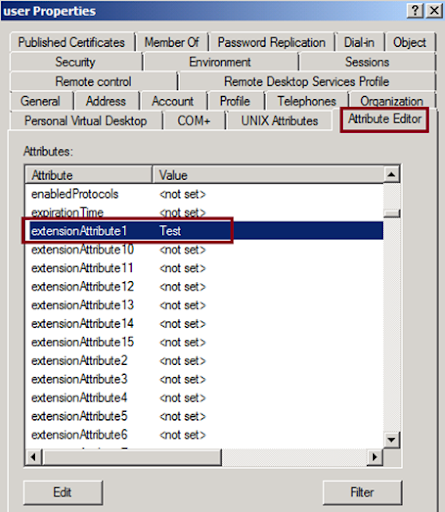Select the extensionAttribute5 row

coord(204,416)
